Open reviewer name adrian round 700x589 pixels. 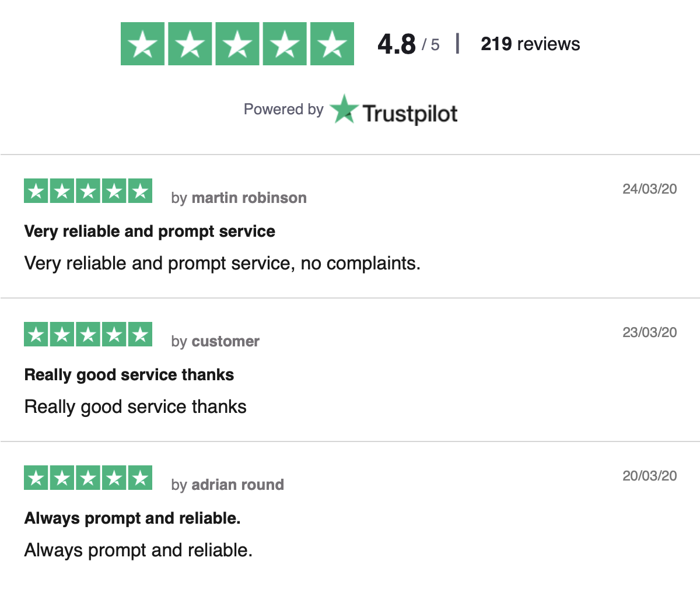tap(238, 485)
